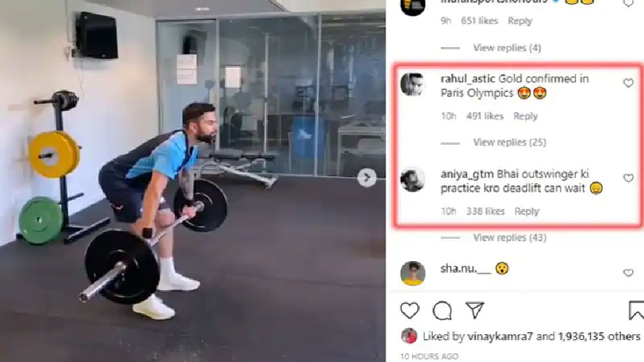Image resolution: width=644 pixels, height=362 pixels.
Task: Save post with bookmark icon
Action: point(636,310)
